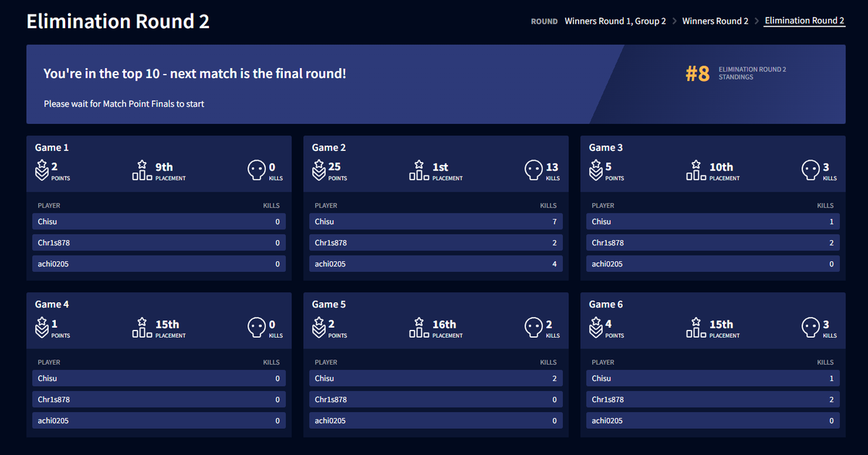Click the Game 3 kills skull icon
868x455 pixels.
click(810, 170)
